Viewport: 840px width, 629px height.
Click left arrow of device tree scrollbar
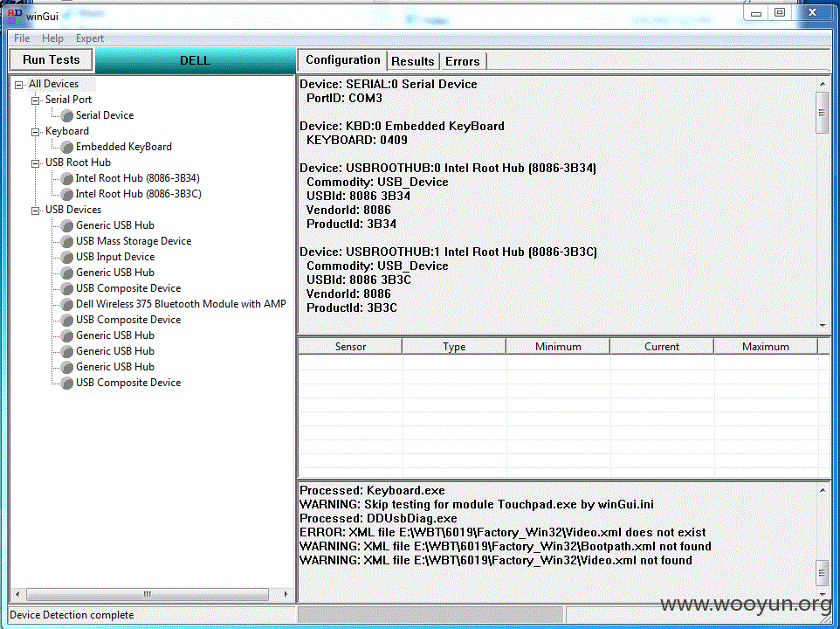coord(17,594)
